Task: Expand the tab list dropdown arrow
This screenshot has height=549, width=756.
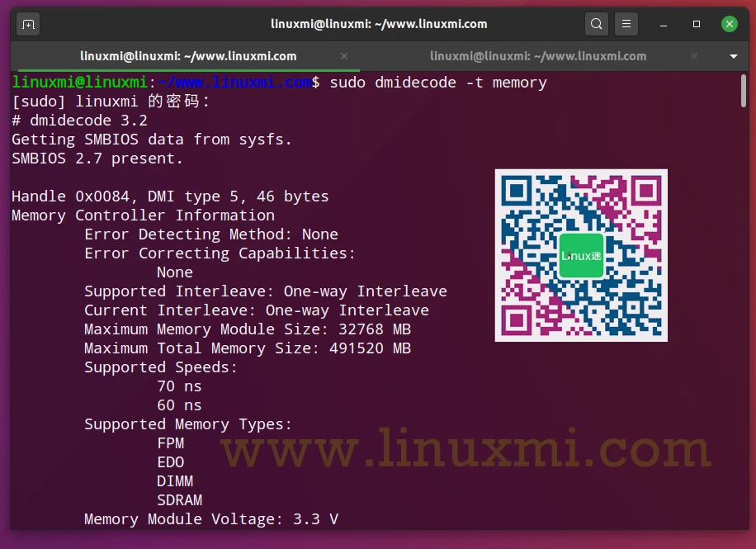Action: 734,56
